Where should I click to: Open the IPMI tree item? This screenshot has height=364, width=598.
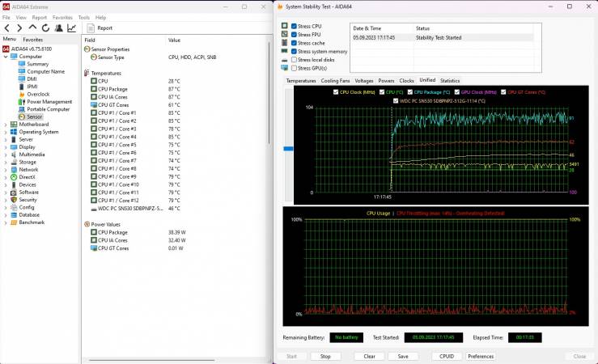pos(32,87)
